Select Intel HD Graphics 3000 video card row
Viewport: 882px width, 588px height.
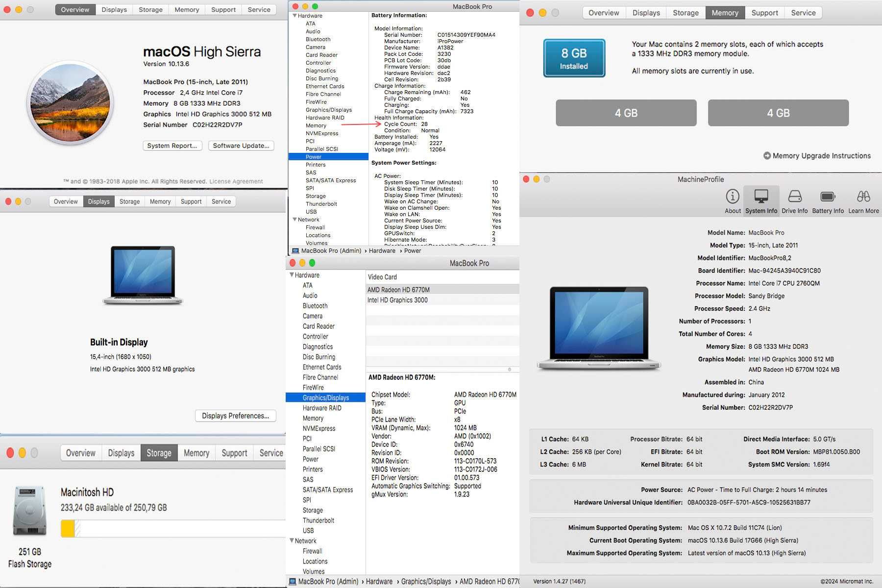pyautogui.click(x=442, y=300)
